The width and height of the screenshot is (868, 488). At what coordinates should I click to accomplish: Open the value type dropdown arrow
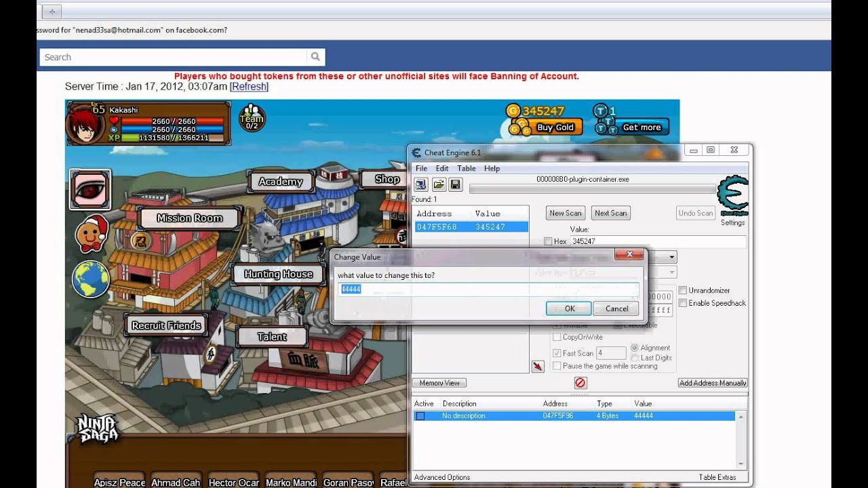click(x=671, y=272)
